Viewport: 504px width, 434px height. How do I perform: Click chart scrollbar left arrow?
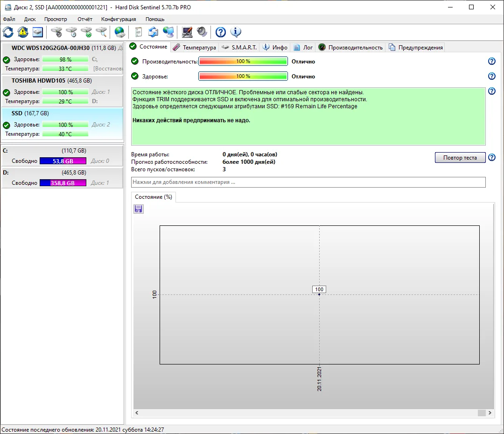[137, 413]
